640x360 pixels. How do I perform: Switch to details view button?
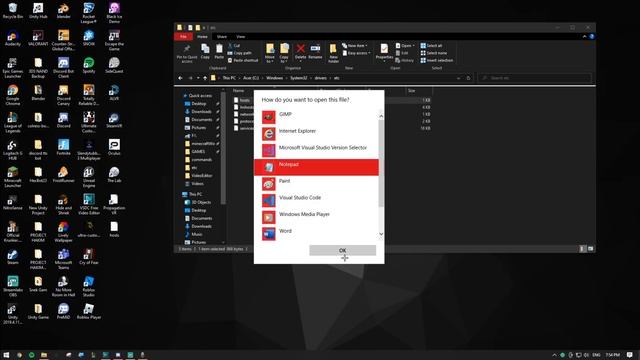[x=582, y=249]
